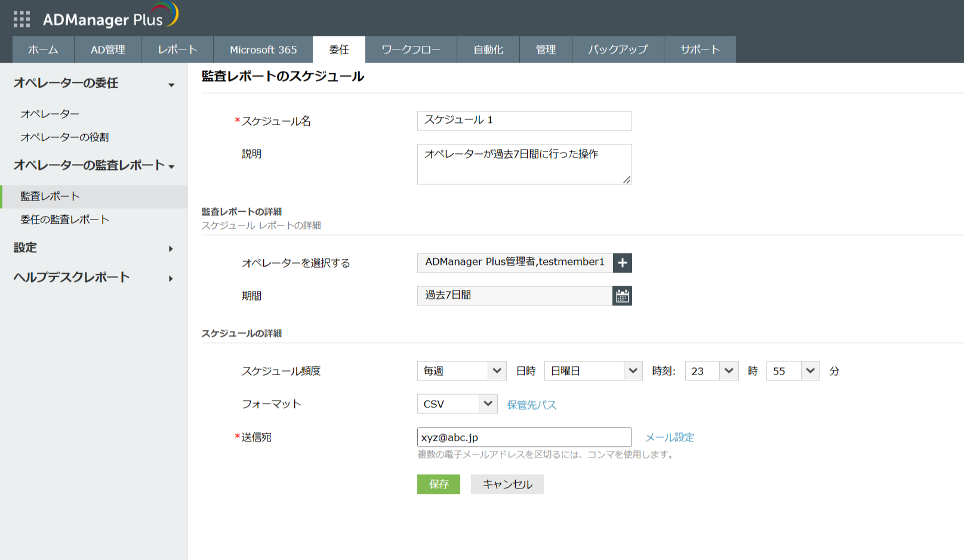Click the plus icon to add operators
Screen dimensions: 964x560
coord(622,263)
